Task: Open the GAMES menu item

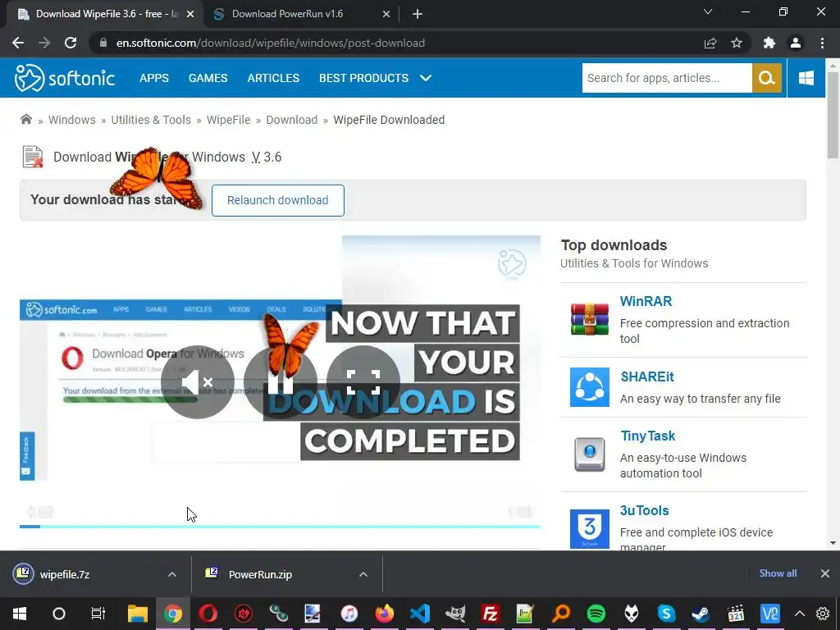Action: pyautogui.click(x=208, y=78)
